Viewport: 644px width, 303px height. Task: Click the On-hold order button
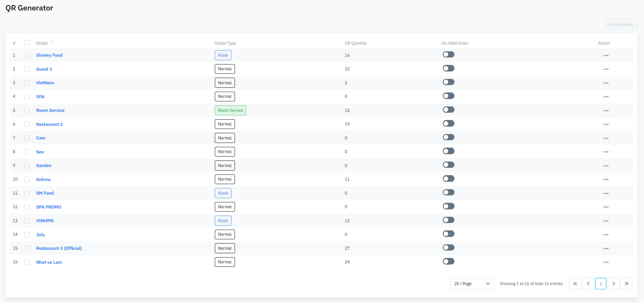pos(620,24)
